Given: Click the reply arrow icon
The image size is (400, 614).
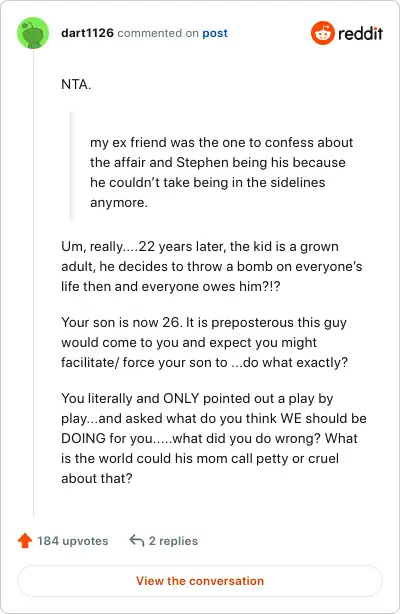Looking at the screenshot, I should click(x=137, y=540).
